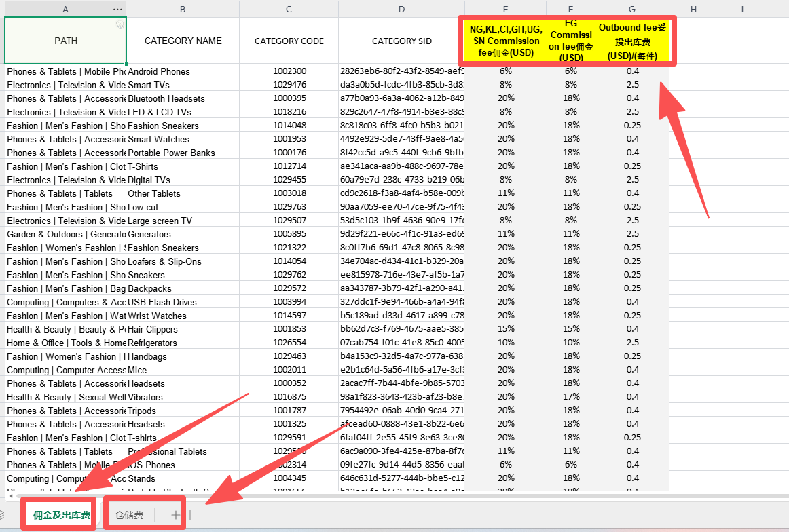Select the Other Tablets cell

183,193
